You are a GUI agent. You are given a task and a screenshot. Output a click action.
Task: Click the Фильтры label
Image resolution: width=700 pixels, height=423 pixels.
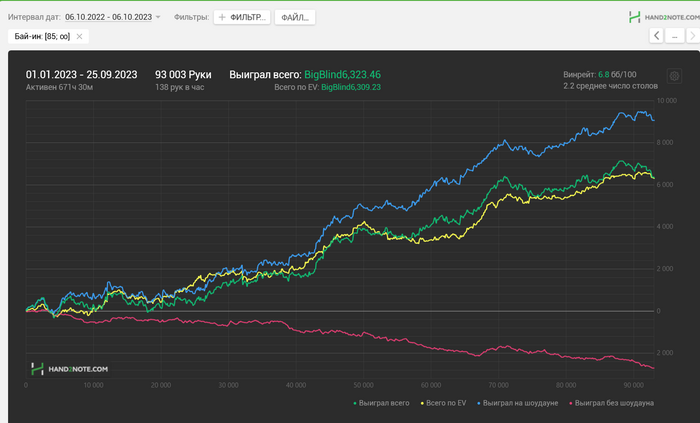coord(191,17)
